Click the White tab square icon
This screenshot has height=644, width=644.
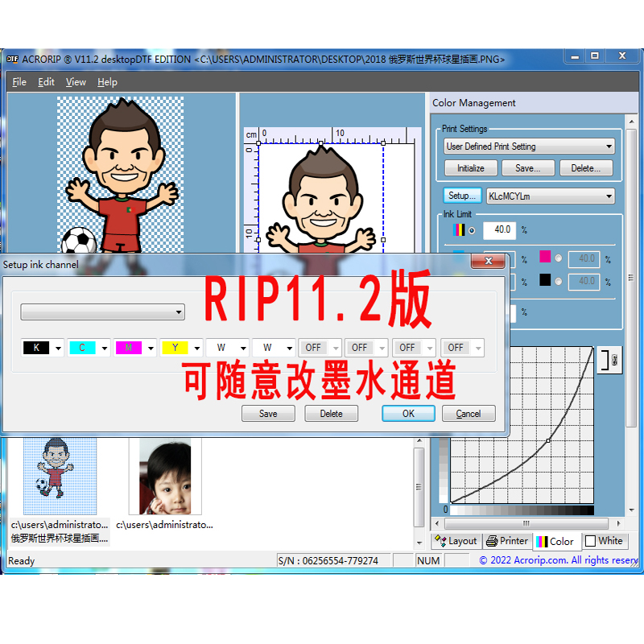tap(590, 541)
